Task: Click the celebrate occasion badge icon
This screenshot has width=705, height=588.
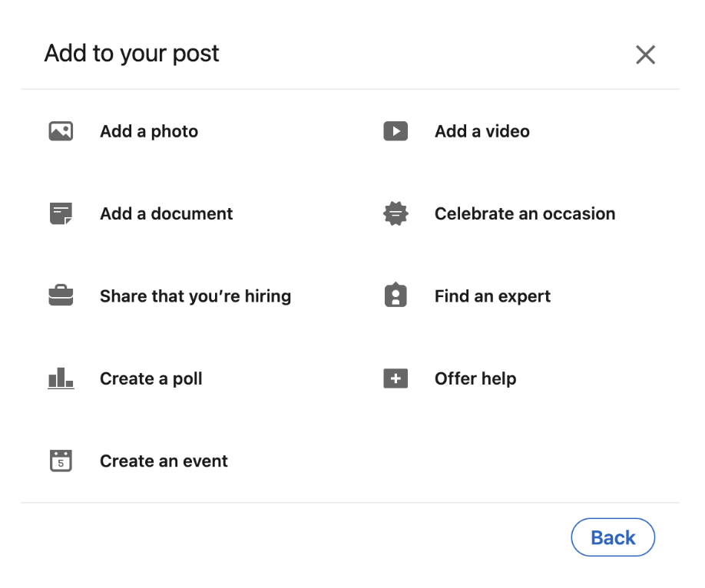Action: [396, 213]
